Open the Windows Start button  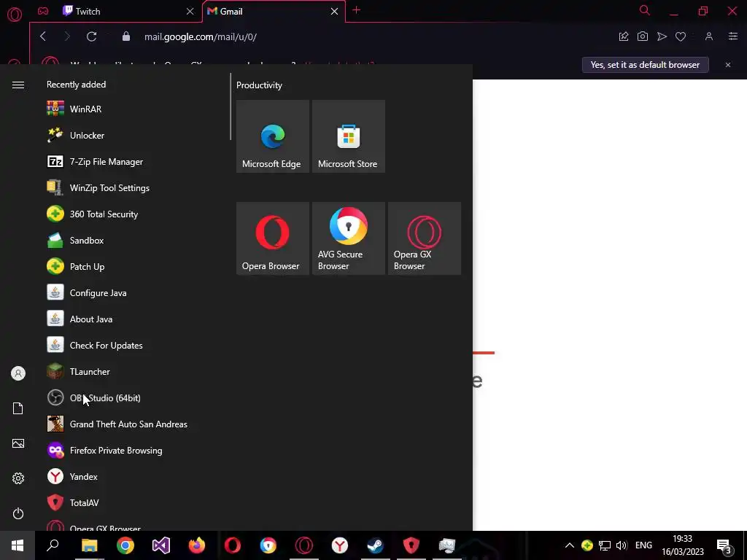tap(18, 545)
